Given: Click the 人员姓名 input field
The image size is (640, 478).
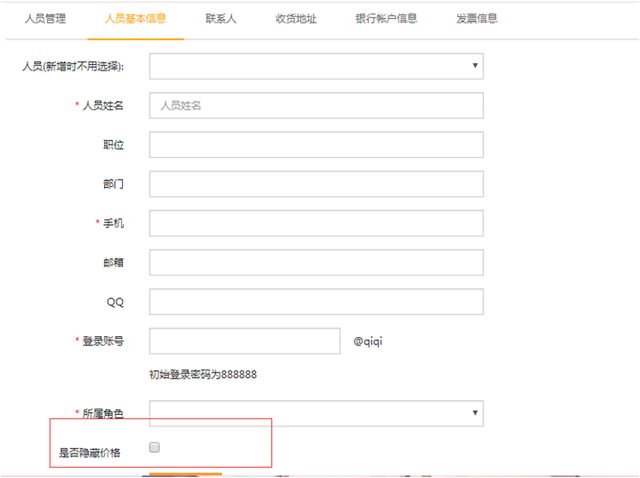Looking at the screenshot, I should 316,105.
